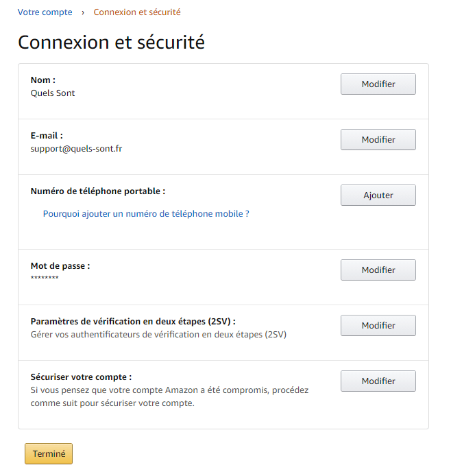The height and width of the screenshot is (476, 451).
Task: Click the breadcrumb chevron separator
Action: [x=82, y=12]
